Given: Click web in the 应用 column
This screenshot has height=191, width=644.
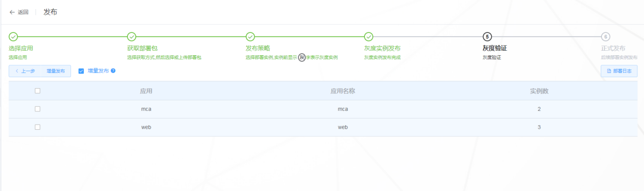Looking at the screenshot, I should pyautogui.click(x=146, y=127).
